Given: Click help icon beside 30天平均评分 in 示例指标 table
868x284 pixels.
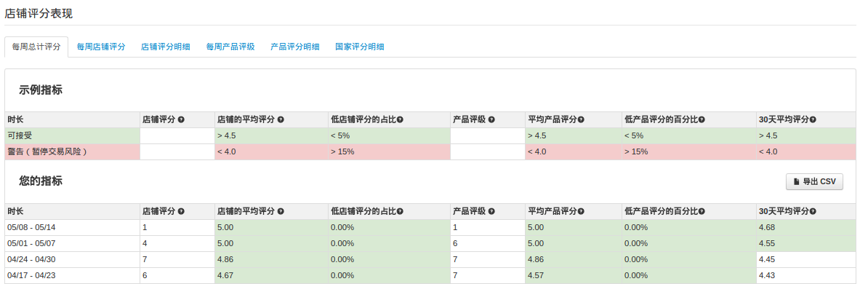Looking at the screenshot, I should tap(813, 120).
